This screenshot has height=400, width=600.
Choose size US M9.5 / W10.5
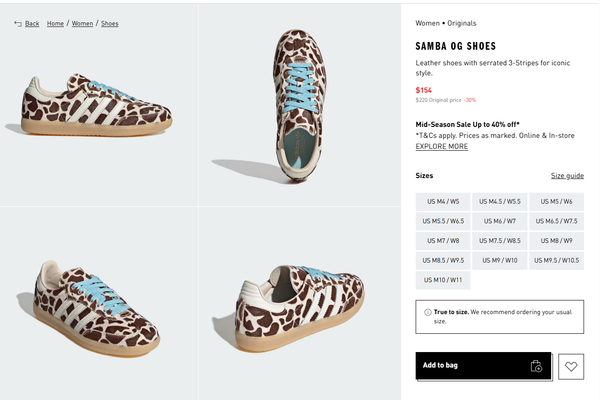coord(556,260)
